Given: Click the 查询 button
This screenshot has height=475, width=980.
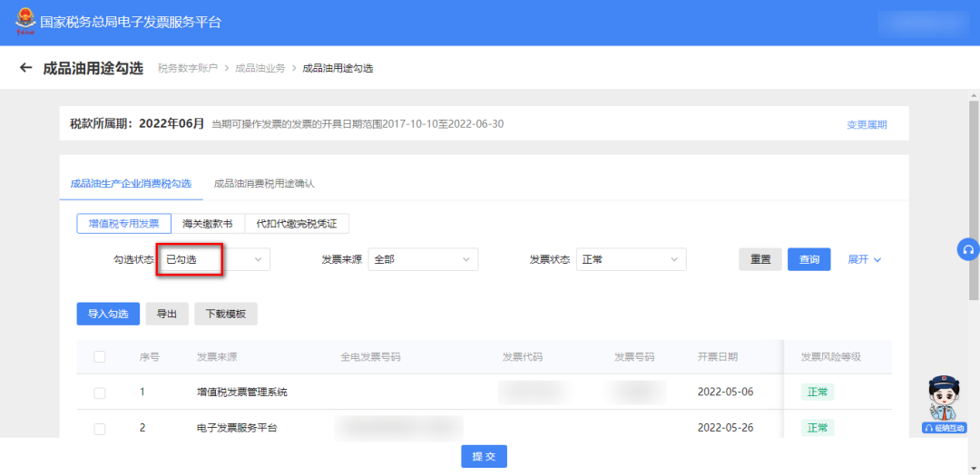Looking at the screenshot, I should (808, 259).
